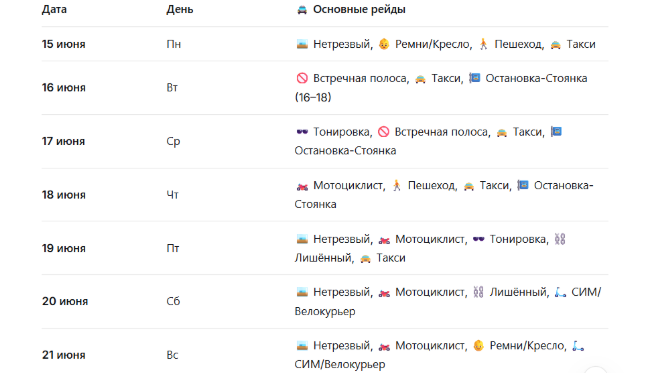
Task: Click the parking sign icon in 16 июня row
Action: pos(475,78)
